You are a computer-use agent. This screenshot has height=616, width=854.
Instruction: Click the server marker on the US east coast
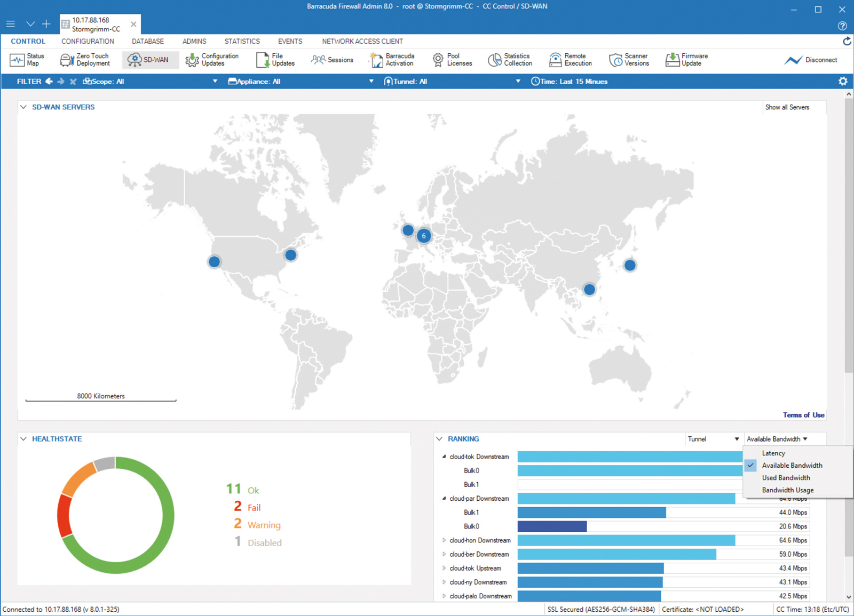290,255
